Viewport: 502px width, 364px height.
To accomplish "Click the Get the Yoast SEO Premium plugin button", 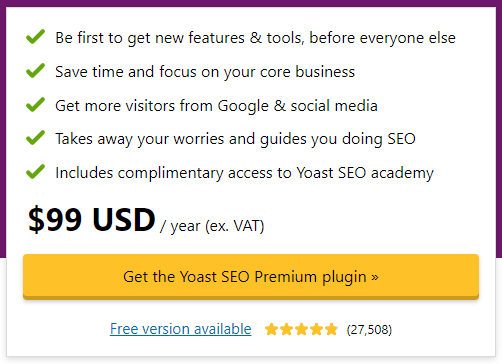I will [251, 276].
